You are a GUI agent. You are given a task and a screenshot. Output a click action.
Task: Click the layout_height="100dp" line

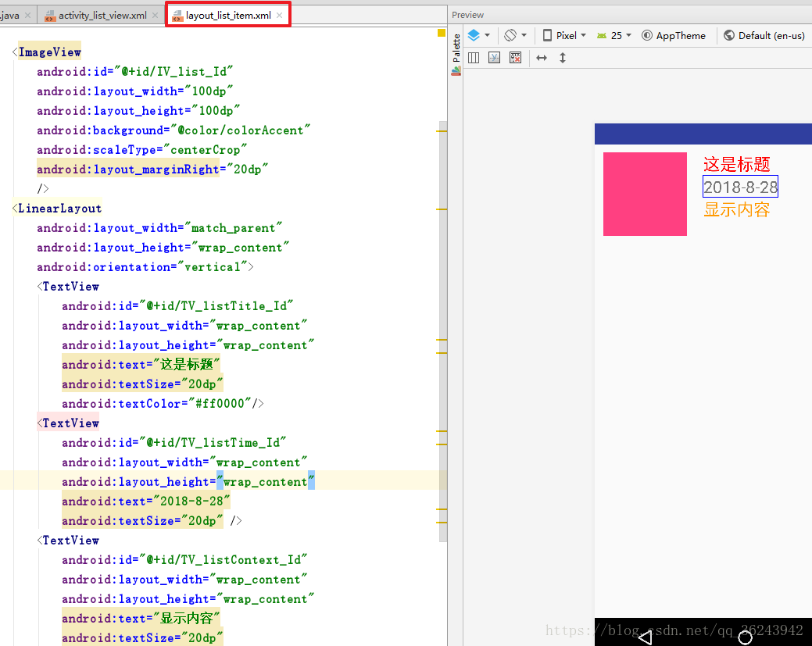pyautogui.click(x=138, y=111)
